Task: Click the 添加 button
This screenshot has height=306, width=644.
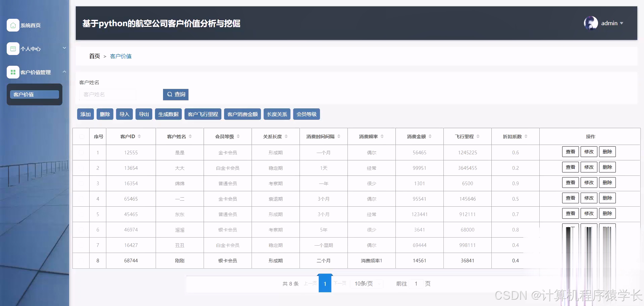Action: click(x=85, y=114)
